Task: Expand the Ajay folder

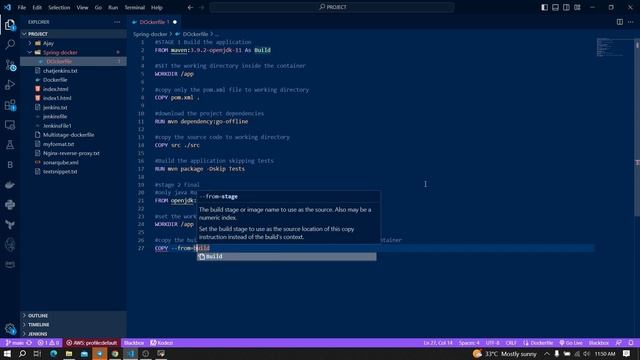Action: coord(73,43)
